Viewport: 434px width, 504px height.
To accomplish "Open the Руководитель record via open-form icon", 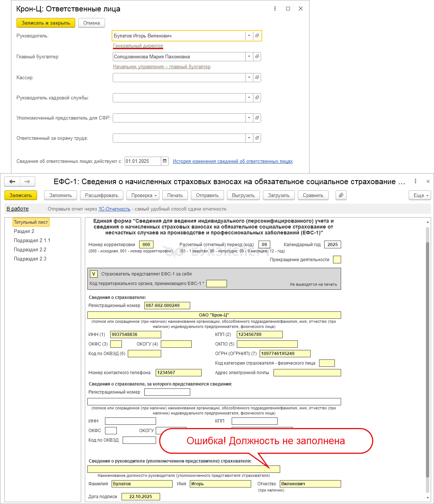I will 257,36.
